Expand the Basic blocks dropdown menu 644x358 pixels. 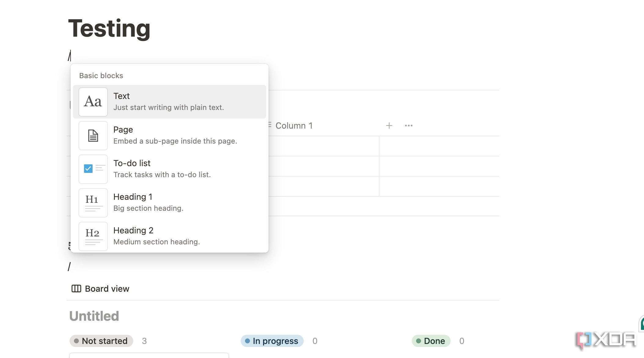point(101,75)
